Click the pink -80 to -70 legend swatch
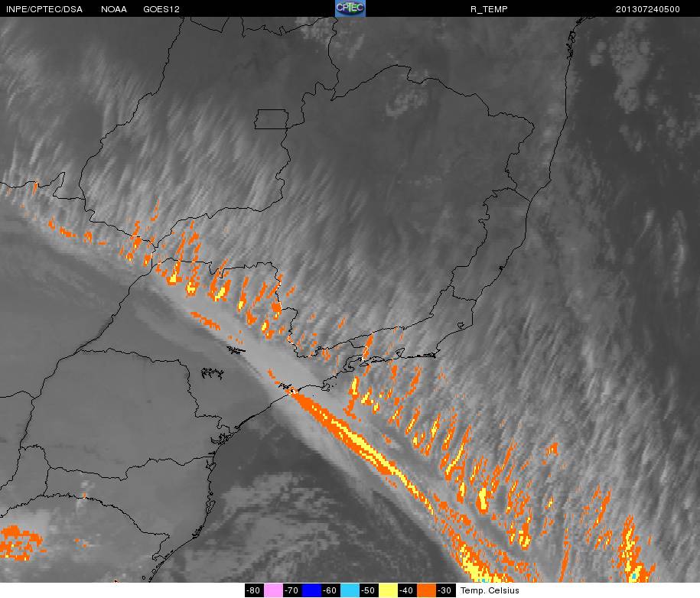 click(x=273, y=590)
